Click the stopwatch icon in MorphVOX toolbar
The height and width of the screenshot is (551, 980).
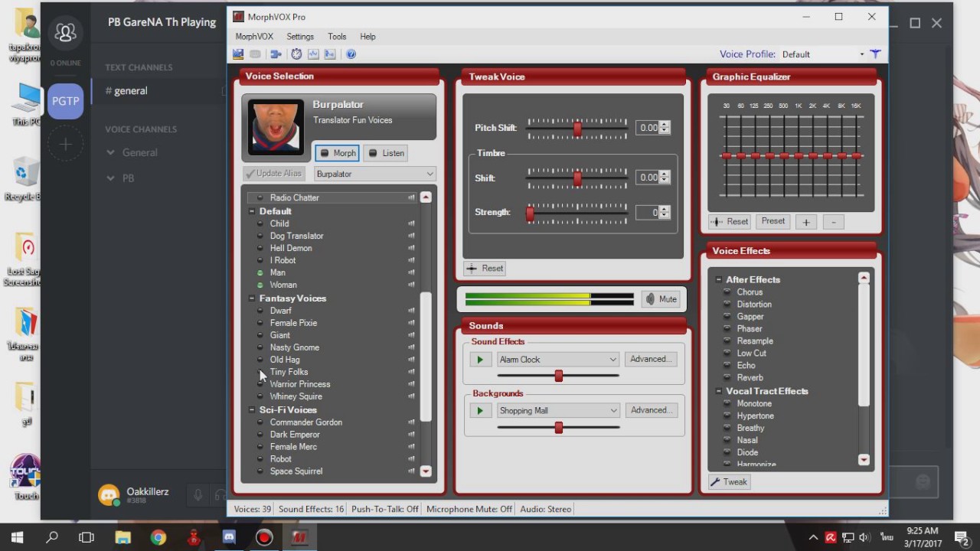296,54
